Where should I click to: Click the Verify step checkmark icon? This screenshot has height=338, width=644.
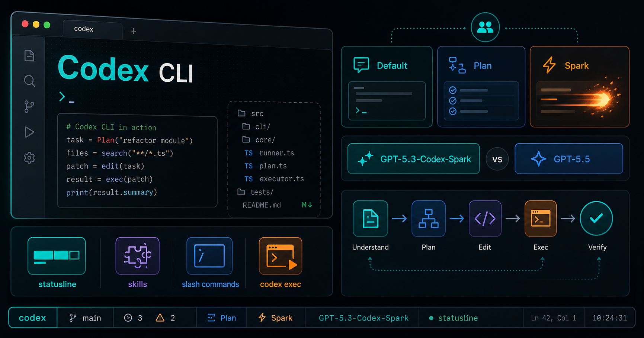[596, 218]
